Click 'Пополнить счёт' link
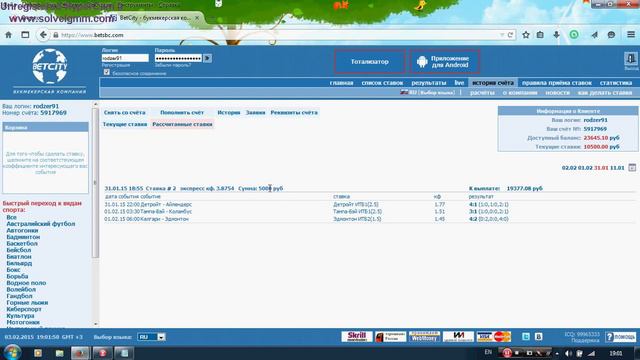640x360 pixels. tap(182, 112)
